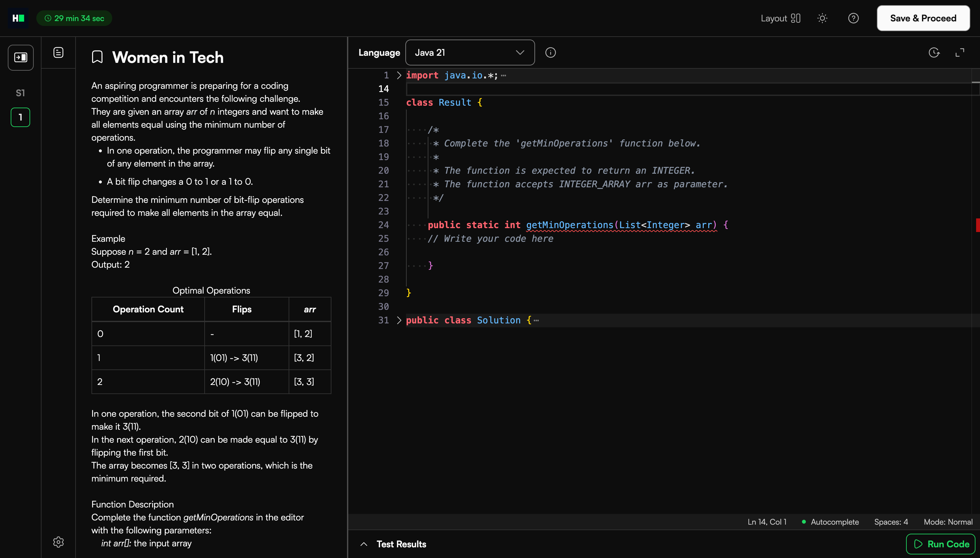Open the settings gear icon
Screen dimensions: 980x558
58,541
